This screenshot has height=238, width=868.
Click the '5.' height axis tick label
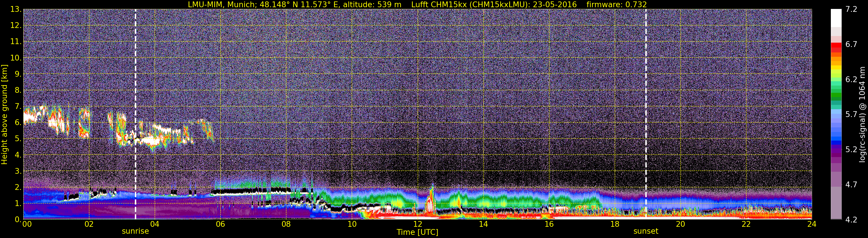tap(18, 139)
